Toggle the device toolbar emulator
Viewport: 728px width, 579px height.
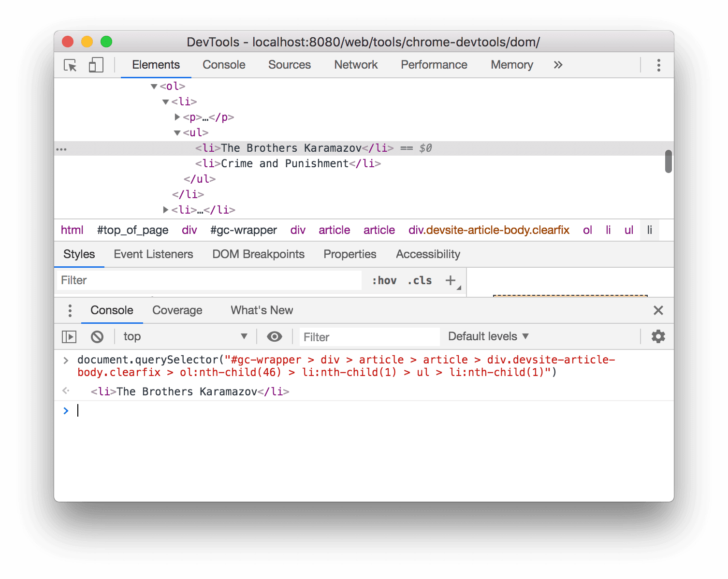click(96, 65)
